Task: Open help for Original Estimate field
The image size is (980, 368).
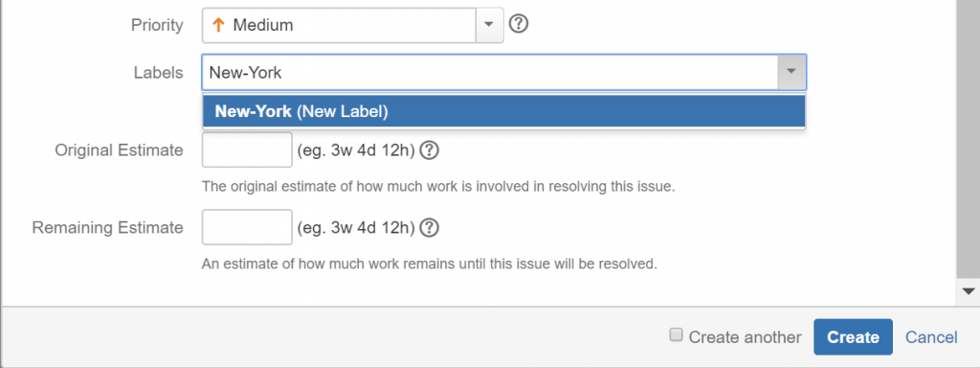Action: 429,150
